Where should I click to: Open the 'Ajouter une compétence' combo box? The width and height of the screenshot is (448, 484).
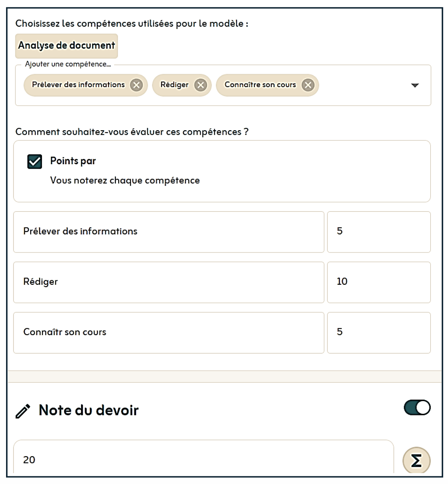pyautogui.click(x=363, y=86)
